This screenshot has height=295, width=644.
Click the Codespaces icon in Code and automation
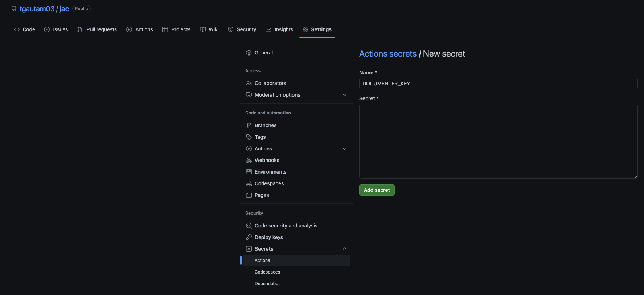coord(249,183)
